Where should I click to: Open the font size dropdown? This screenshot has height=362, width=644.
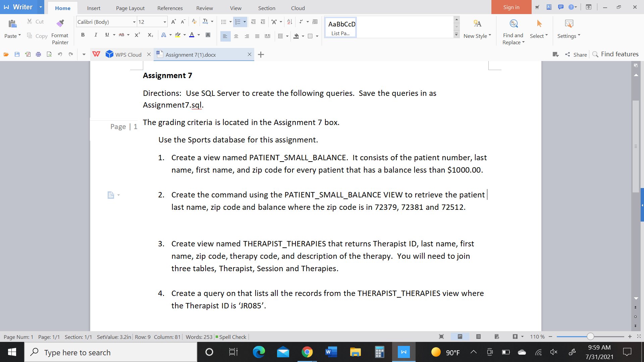coord(164,22)
